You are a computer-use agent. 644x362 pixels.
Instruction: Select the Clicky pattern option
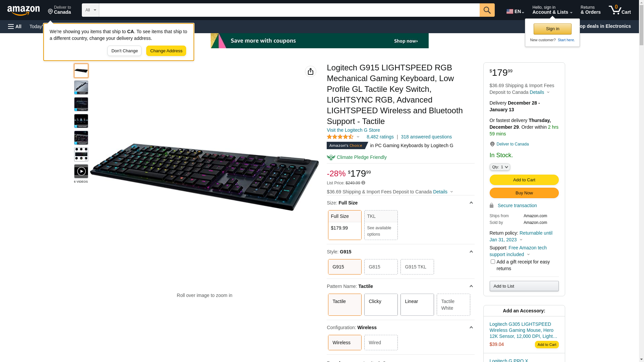(381, 305)
